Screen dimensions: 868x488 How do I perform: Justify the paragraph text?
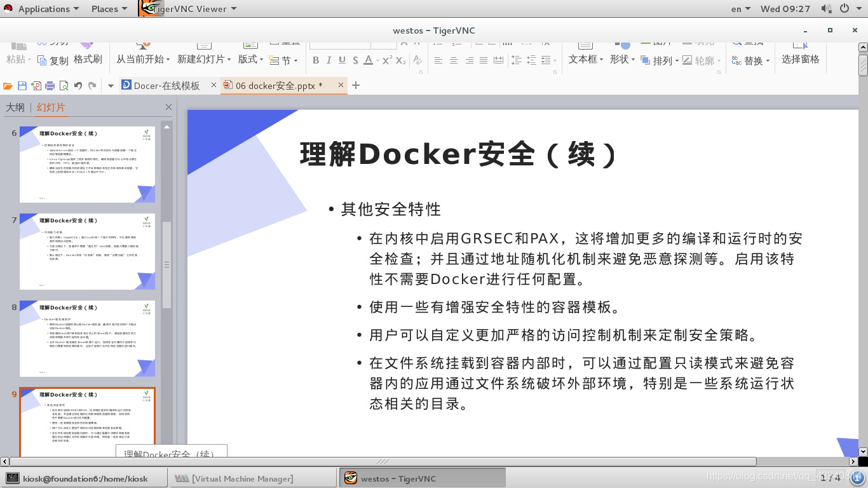pos(484,60)
